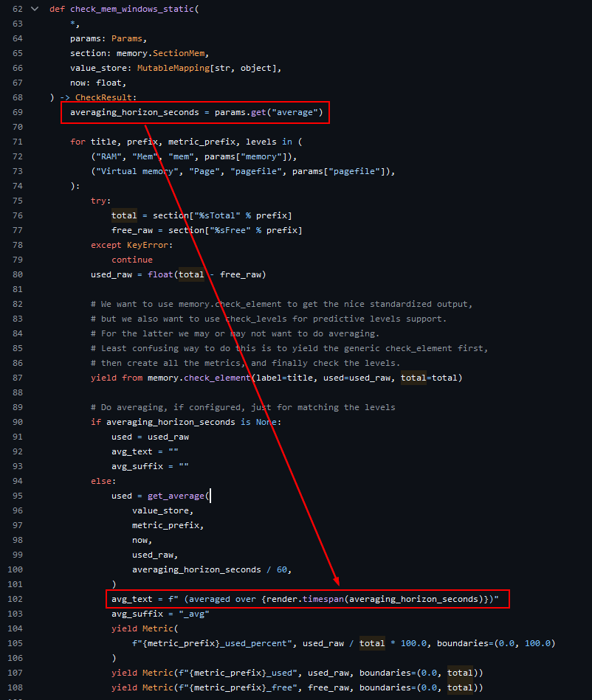Screen dimensions: 592x700
Task: Click line number 108 in the gutter
Action: point(15,687)
